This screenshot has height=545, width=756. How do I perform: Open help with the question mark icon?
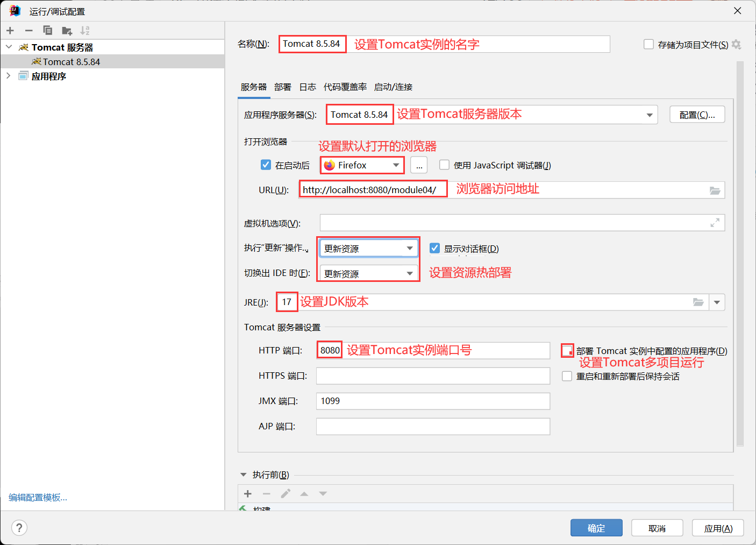[19, 528]
